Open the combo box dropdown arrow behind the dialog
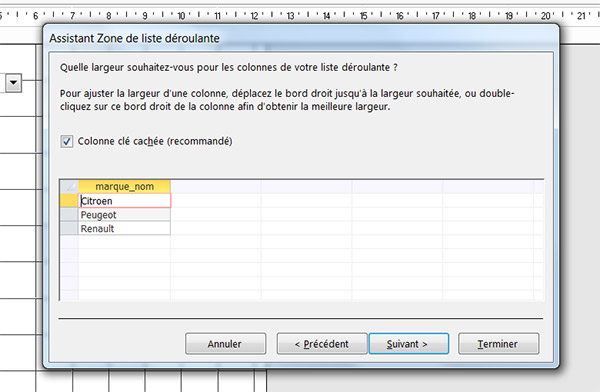 (13, 83)
